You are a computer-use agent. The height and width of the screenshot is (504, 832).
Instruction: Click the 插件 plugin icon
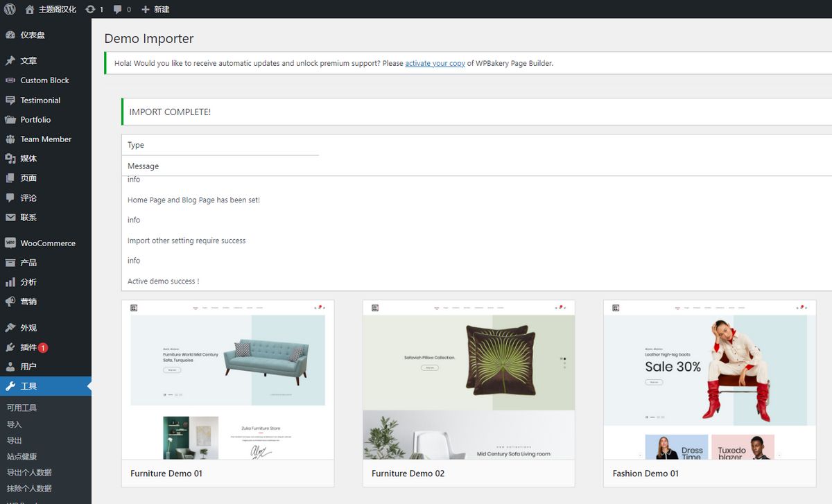tap(10, 347)
